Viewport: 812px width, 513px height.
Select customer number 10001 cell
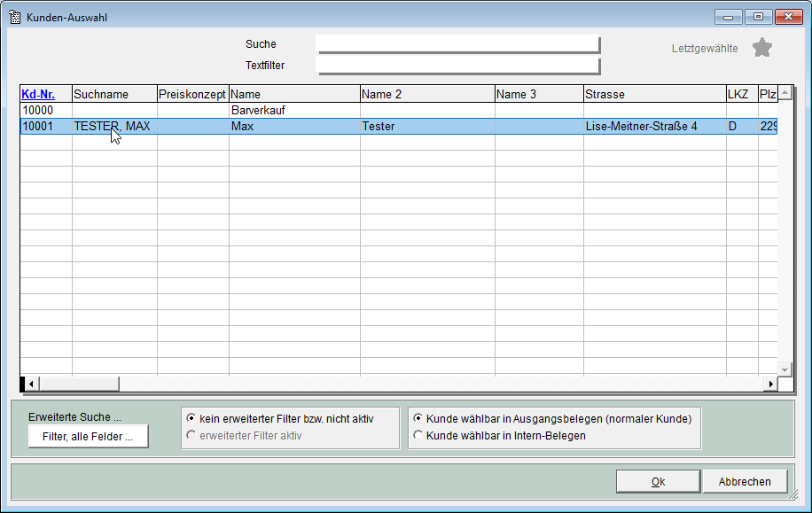pos(45,127)
